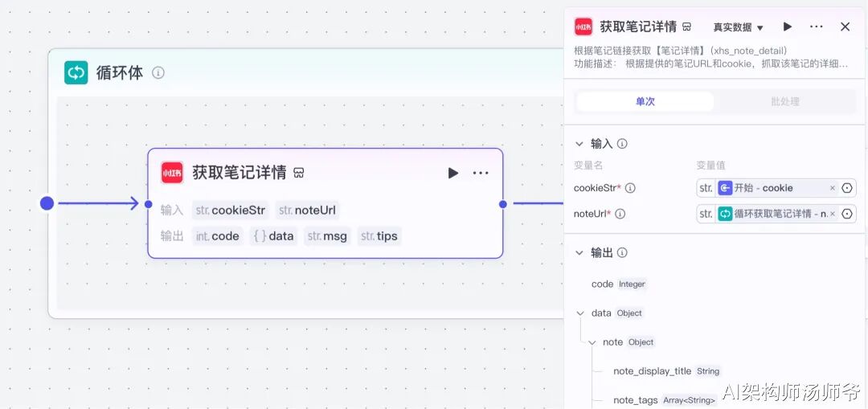
Task: Click the right output port of node
Action: (x=502, y=203)
